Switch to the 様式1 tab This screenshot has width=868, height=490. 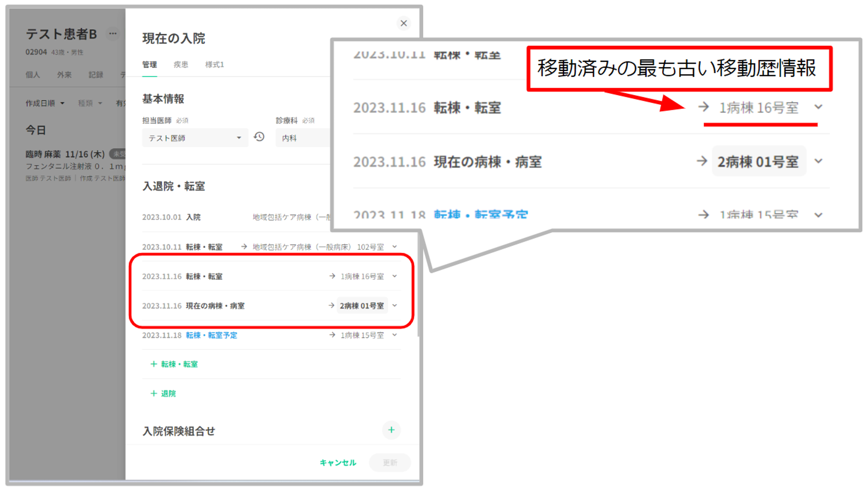click(214, 65)
